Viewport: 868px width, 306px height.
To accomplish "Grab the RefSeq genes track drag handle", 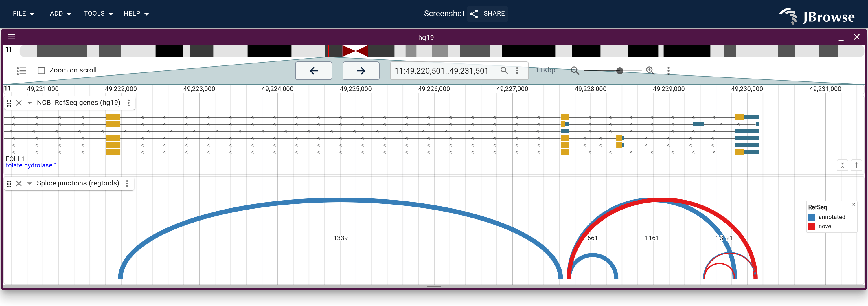I will (x=9, y=103).
